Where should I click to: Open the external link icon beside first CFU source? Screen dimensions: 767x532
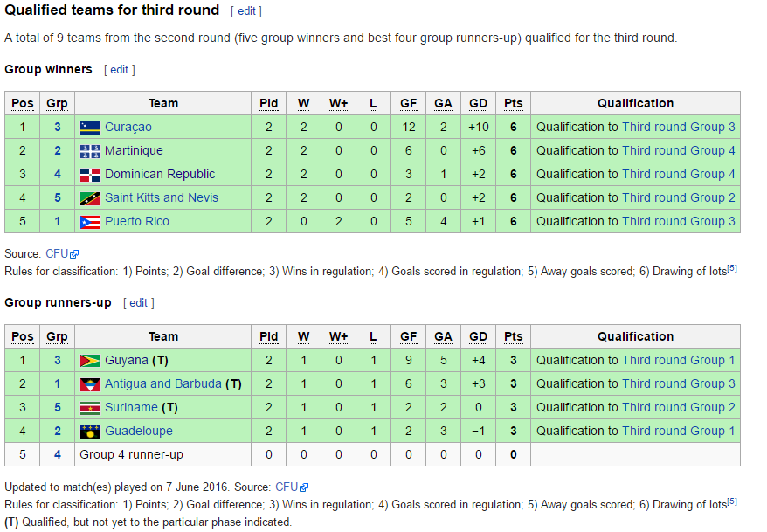click(74, 254)
